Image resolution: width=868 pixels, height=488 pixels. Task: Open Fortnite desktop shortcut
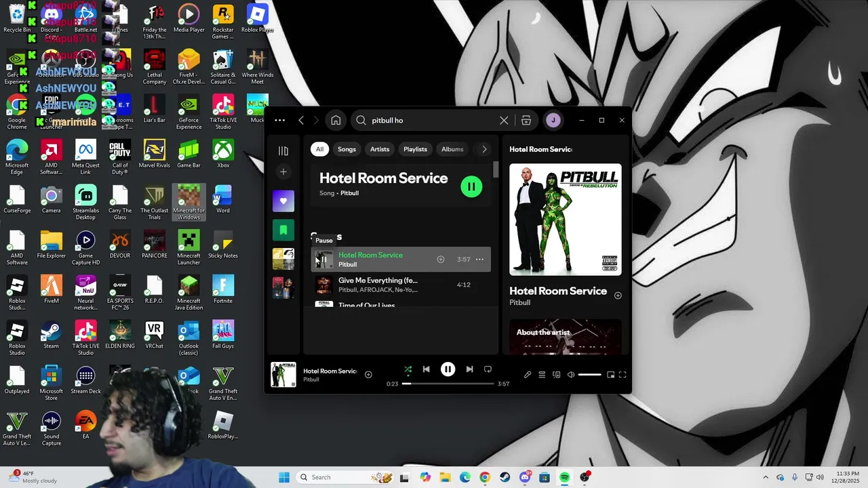pos(223,289)
